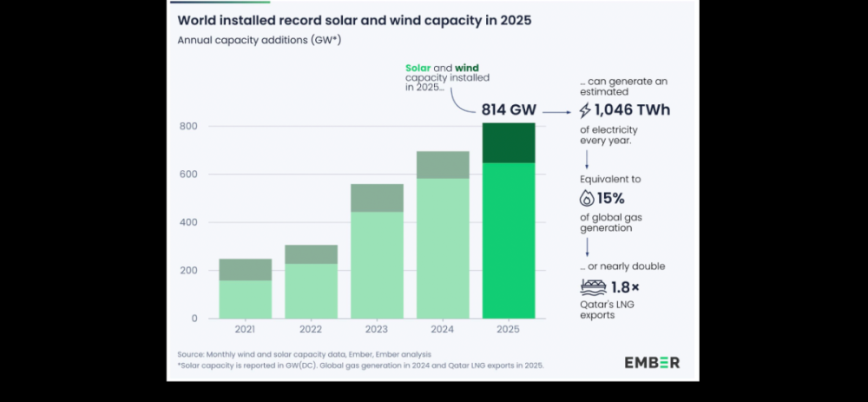Screen dimensions: 868x402
Task: Click the LNG tanker ship icon
Action: click(591, 287)
